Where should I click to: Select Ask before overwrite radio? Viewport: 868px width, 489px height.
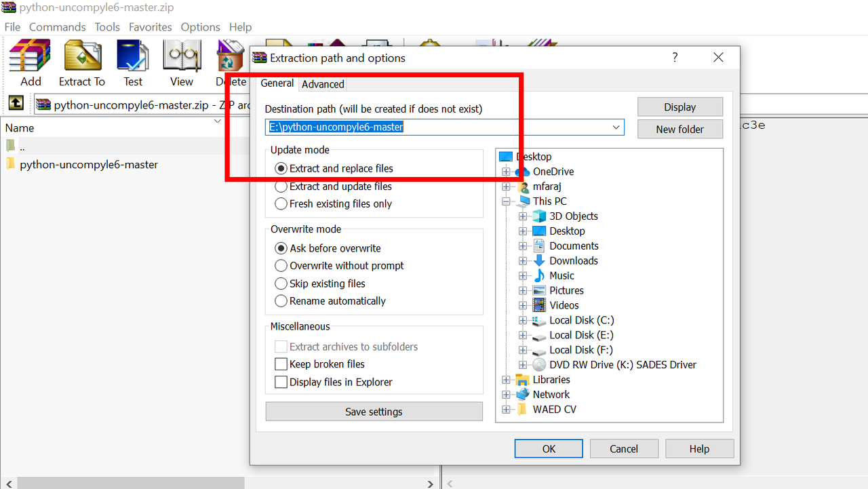[x=281, y=248]
